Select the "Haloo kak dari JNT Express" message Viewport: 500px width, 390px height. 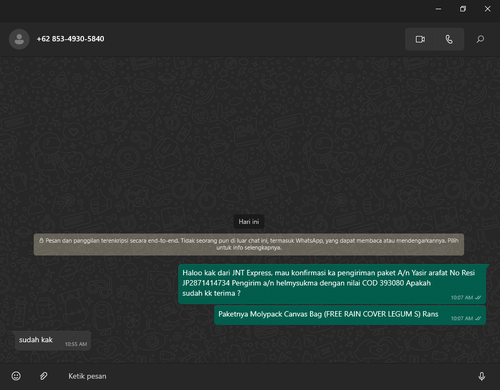(x=332, y=284)
